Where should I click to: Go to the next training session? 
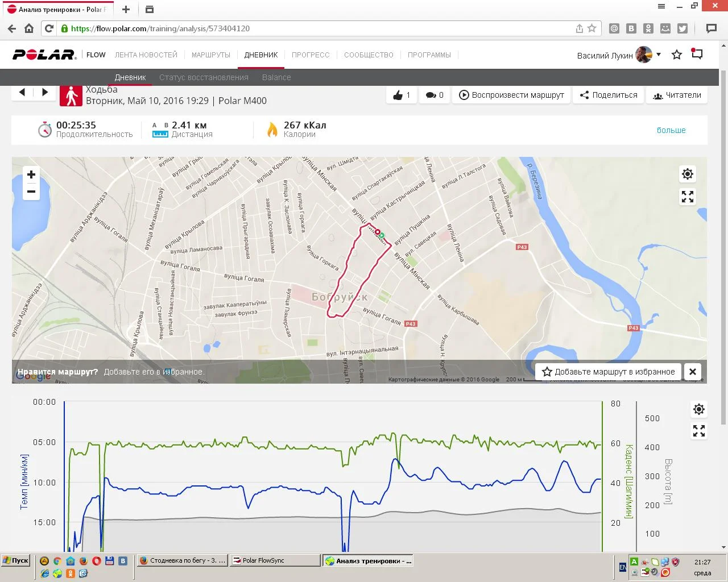[45, 92]
